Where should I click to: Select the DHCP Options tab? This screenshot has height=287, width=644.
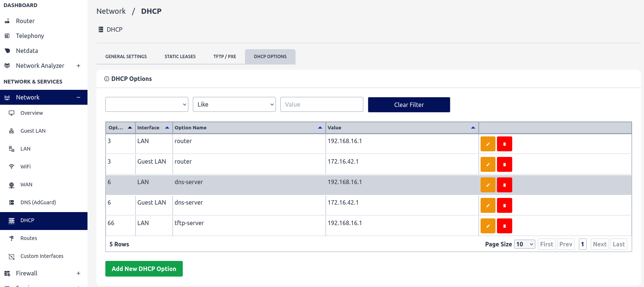[x=270, y=57]
